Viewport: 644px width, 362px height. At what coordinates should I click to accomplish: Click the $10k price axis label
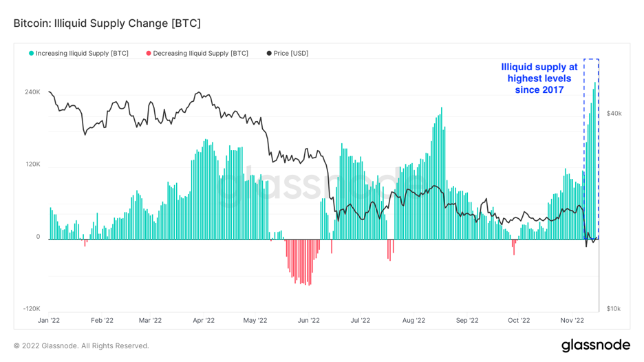tap(613, 309)
